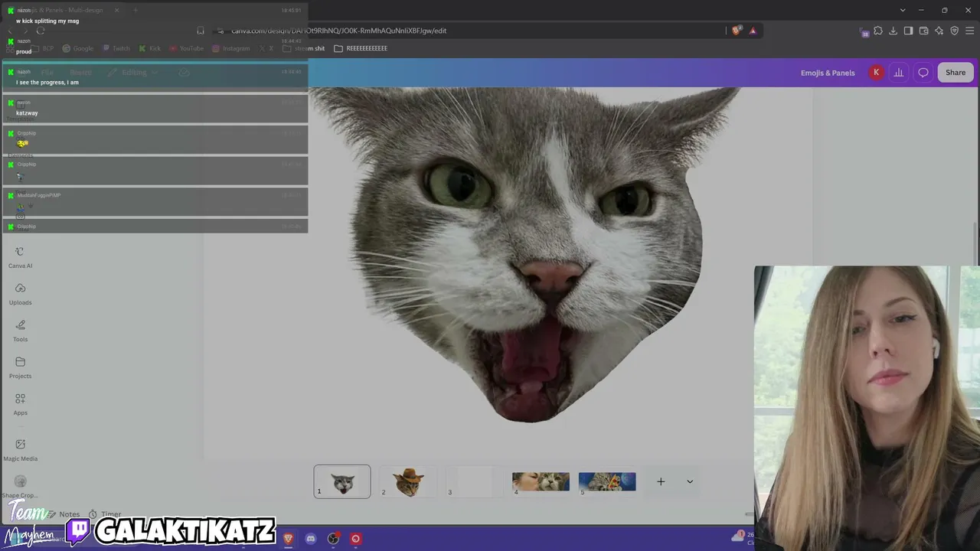Viewport: 980px width, 551px height.
Task: Click the Brave Shields icon
Action: click(737, 31)
